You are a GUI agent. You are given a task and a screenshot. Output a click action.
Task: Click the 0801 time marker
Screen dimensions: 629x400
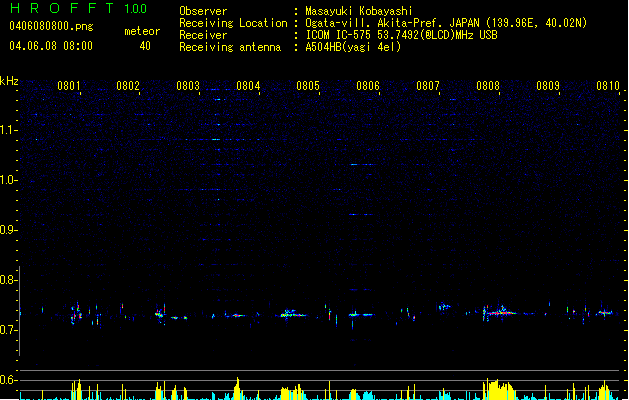tap(69, 86)
